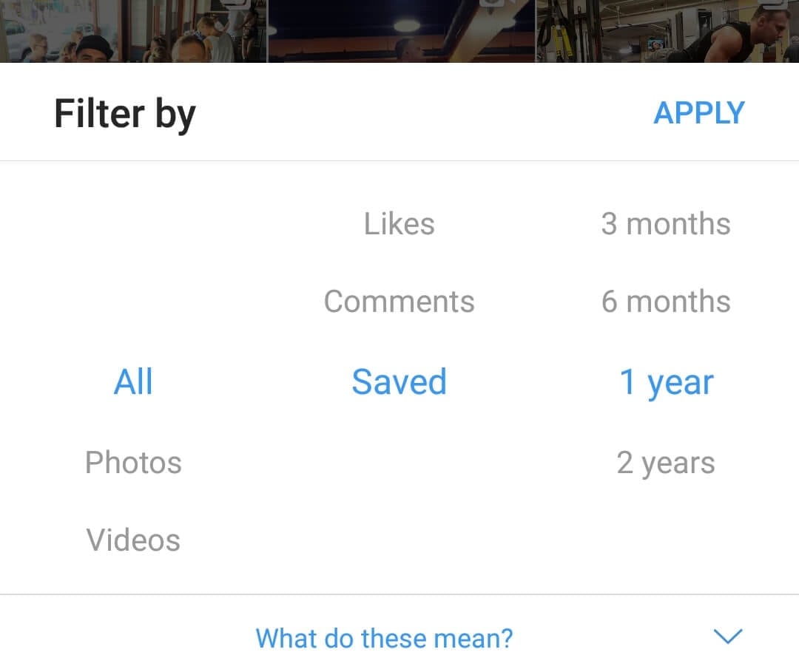The width and height of the screenshot is (799, 672).
Task: Tap the carousel icon on gym workout thumbnail
Action: pyautogui.click(x=774, y=3)
